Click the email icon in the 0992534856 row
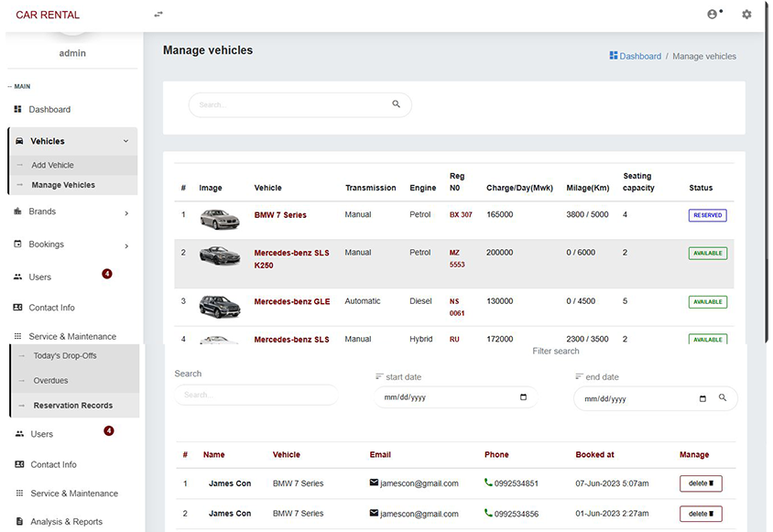This screenshot has height=532, width=773. coord(375,513)
